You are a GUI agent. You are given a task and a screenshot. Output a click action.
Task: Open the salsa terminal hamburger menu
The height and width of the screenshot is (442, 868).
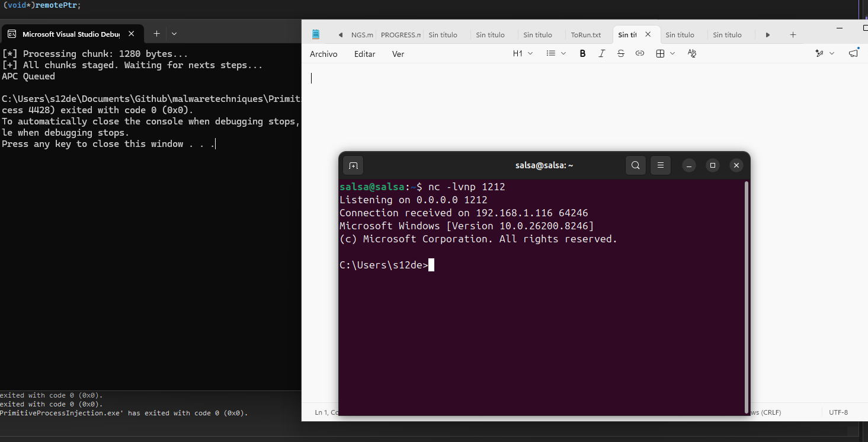click(660, 165)
